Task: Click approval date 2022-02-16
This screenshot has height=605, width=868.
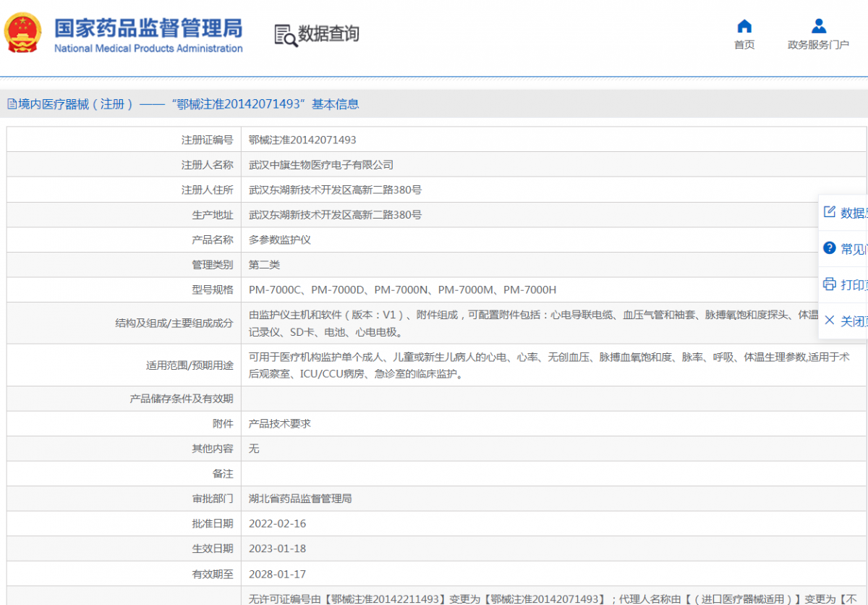Action: 277,523
